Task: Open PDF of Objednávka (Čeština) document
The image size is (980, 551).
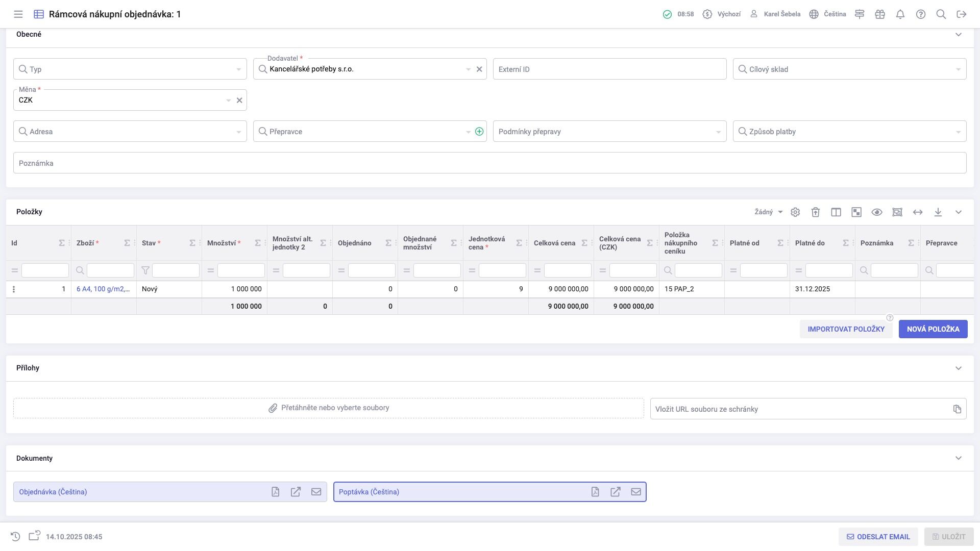Action: coord(276,492)
